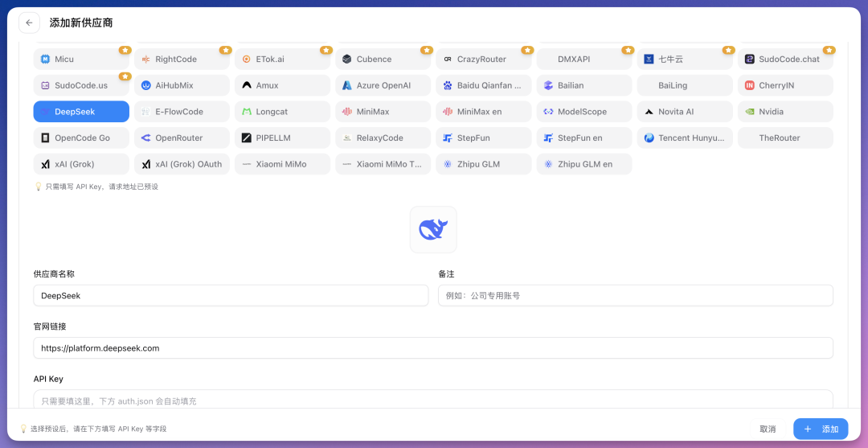Pick the DMXAPI preset
868x448 pixels.
(584, 60)
